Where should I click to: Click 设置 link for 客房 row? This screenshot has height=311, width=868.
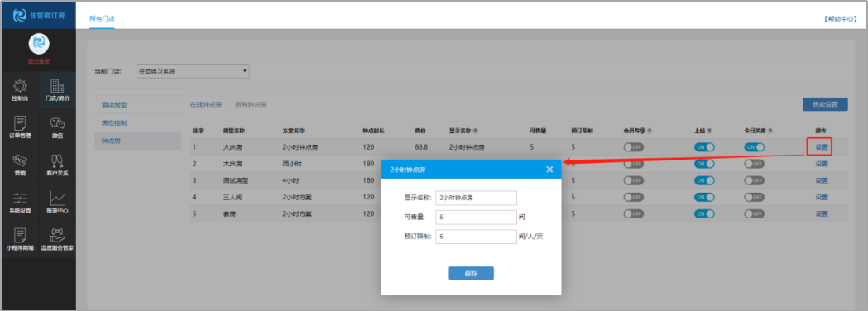pyautogui.click(x=822, y=213)
